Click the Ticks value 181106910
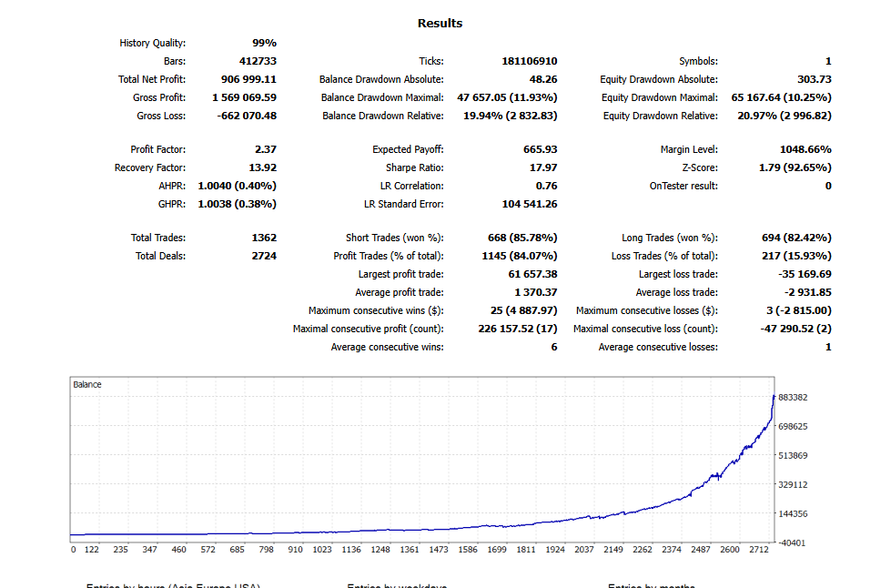Image resolution: width=891 pixels, height=588 pixels. [529, 61]
